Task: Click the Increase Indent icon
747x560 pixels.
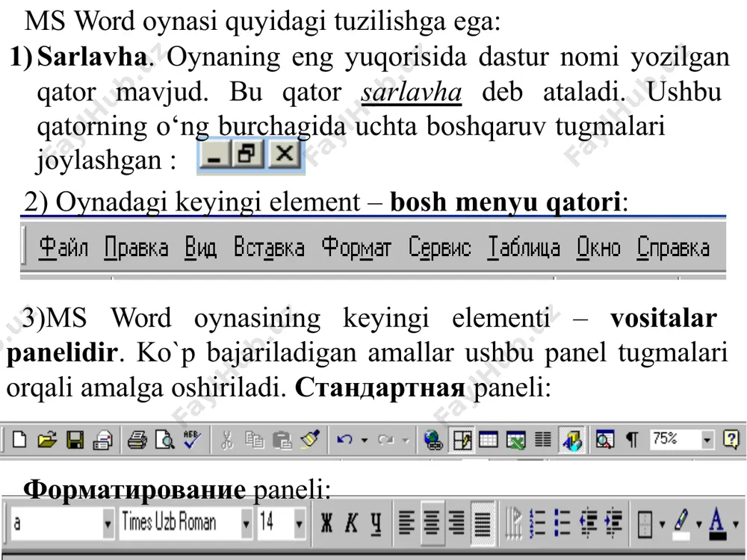Action: (x=613, y=523)
